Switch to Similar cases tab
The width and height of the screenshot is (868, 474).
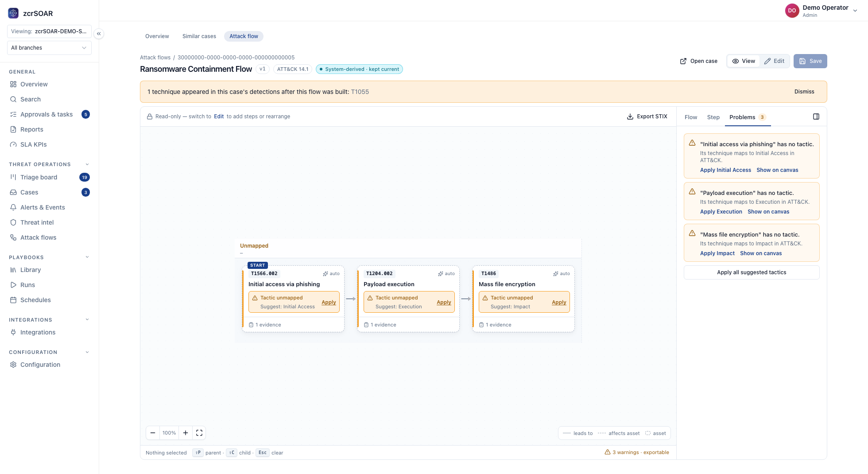tap(199, 36)
